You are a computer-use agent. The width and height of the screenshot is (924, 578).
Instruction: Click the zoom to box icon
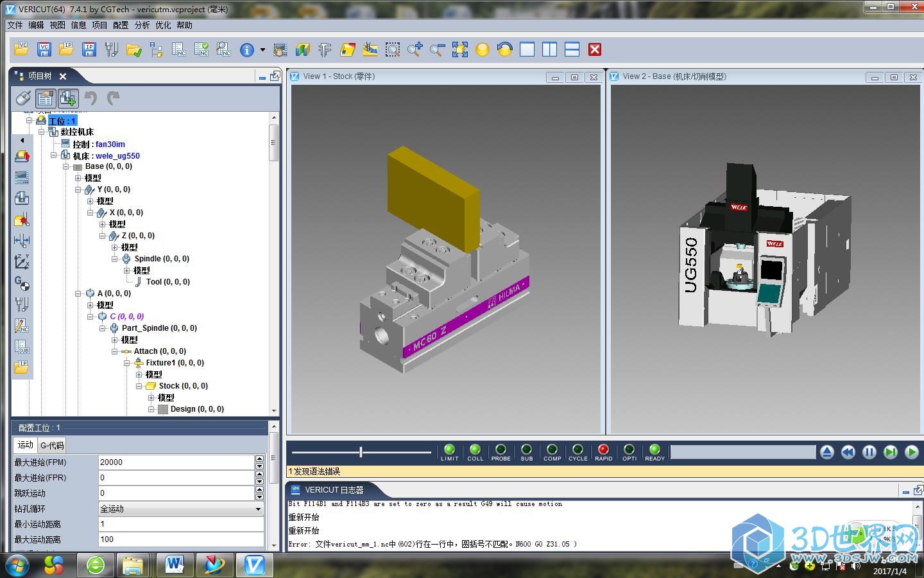[x=393, y=49]
